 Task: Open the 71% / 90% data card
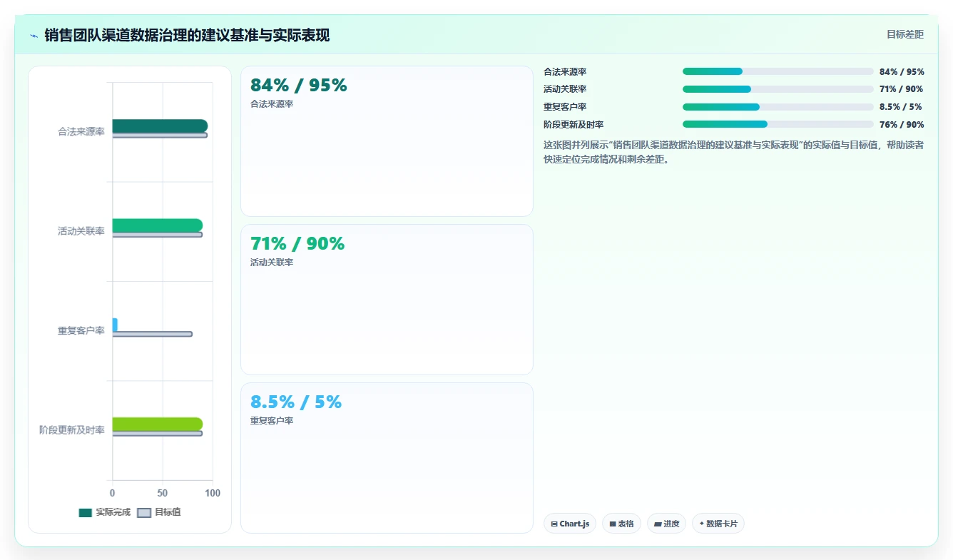pos(387,300)
